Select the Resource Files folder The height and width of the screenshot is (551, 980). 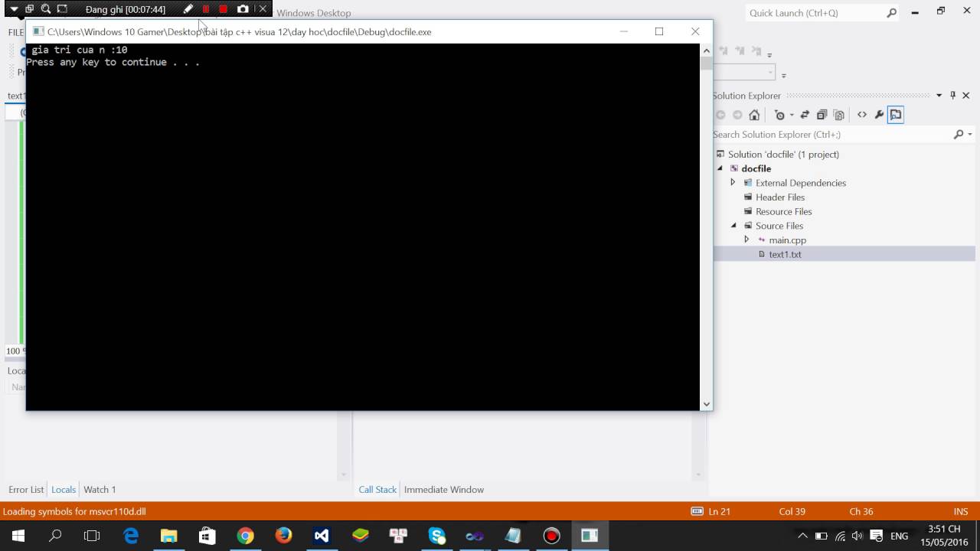tap(783, 211)
